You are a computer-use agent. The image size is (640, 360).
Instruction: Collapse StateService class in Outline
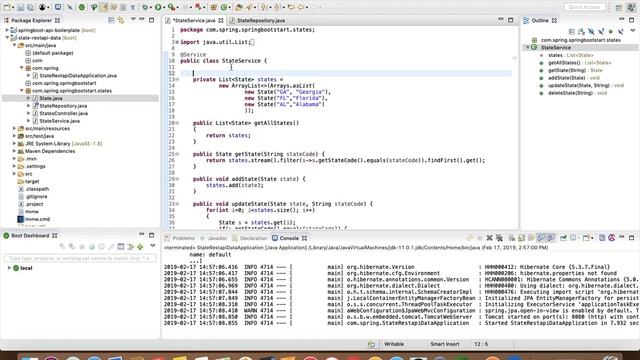point(528,47)
